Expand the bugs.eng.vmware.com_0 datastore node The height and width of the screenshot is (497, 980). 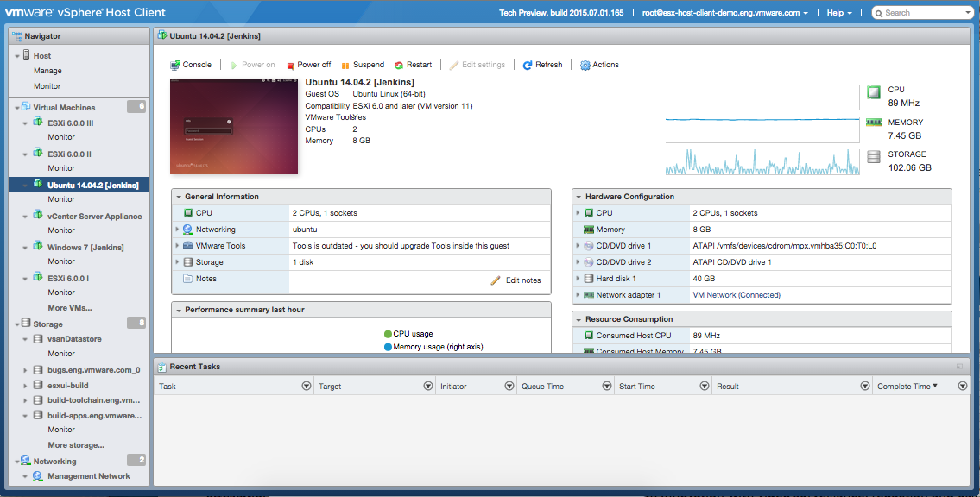pyautogui.click(x=25, y=370)
